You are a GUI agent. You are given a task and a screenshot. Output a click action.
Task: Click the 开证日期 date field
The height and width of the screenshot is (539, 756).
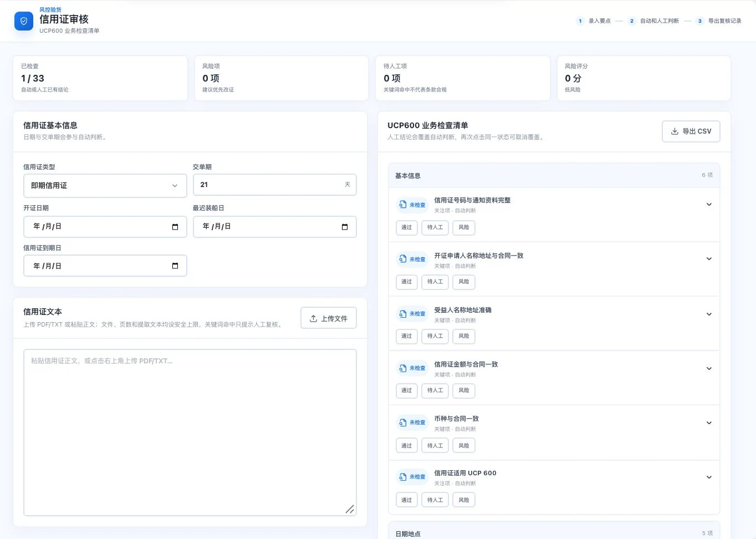coord(105,227)
